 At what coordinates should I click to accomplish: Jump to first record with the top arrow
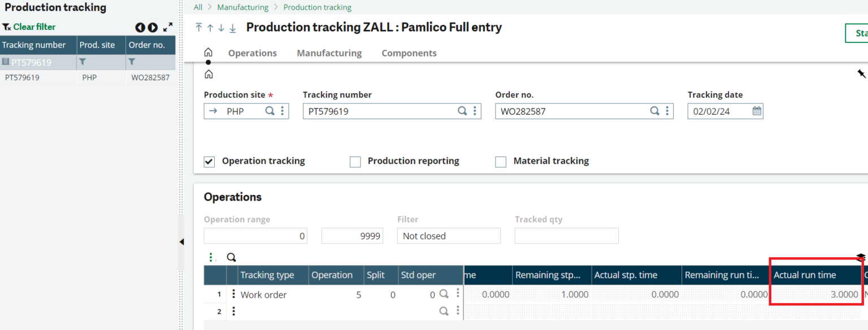point(198,27)
